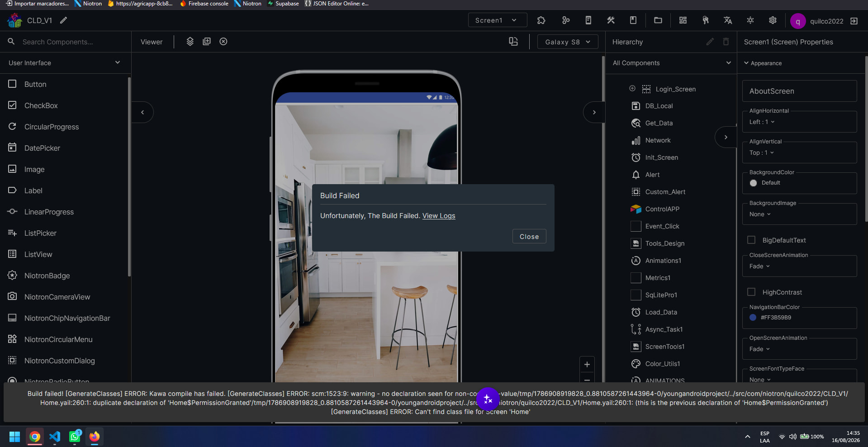Open the View Logs link
Image resolution: width=868 pixels, height=447 pixels.
coord(439,216)
